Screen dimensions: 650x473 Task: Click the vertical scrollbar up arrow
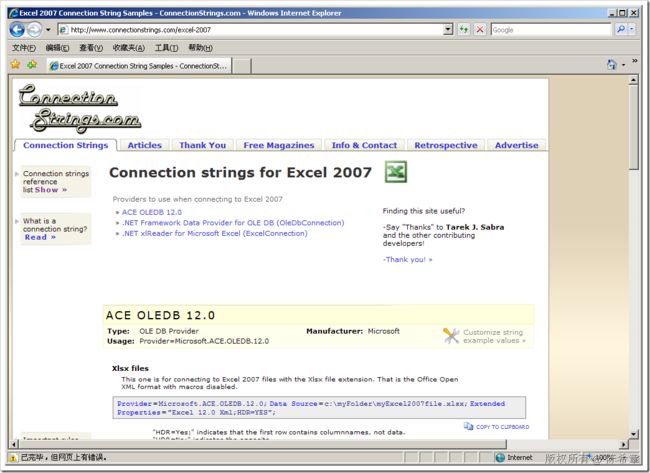(x=633, y=80)
